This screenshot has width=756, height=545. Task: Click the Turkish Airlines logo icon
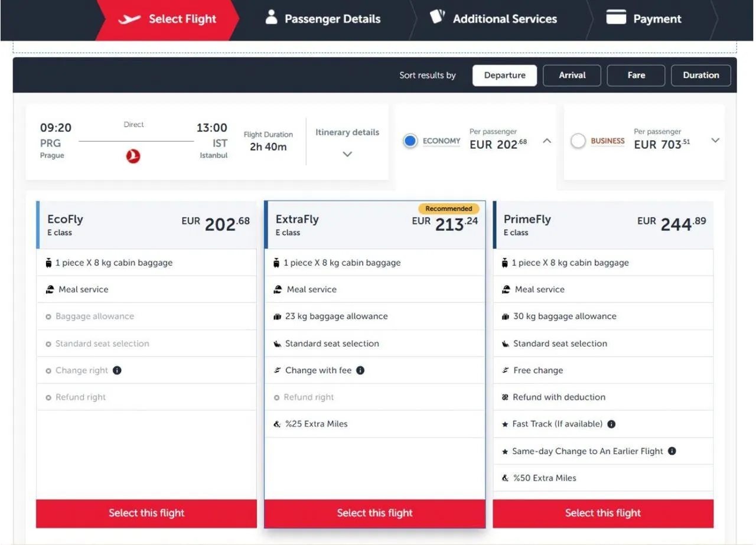(x=133, y=156)
